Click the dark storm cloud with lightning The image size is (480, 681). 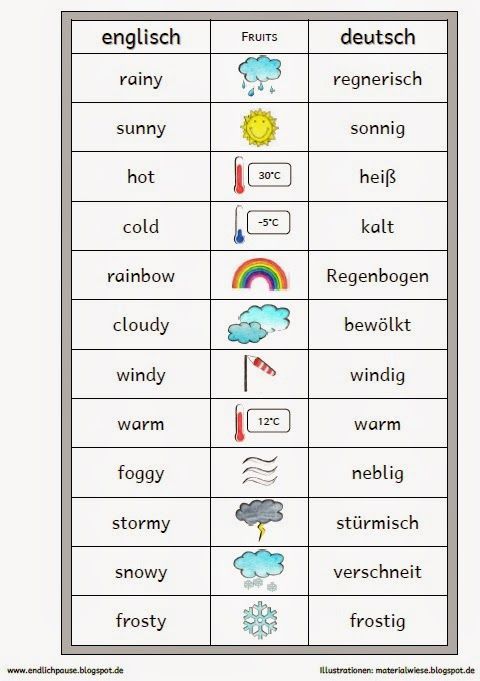click(x=259, y=520)
